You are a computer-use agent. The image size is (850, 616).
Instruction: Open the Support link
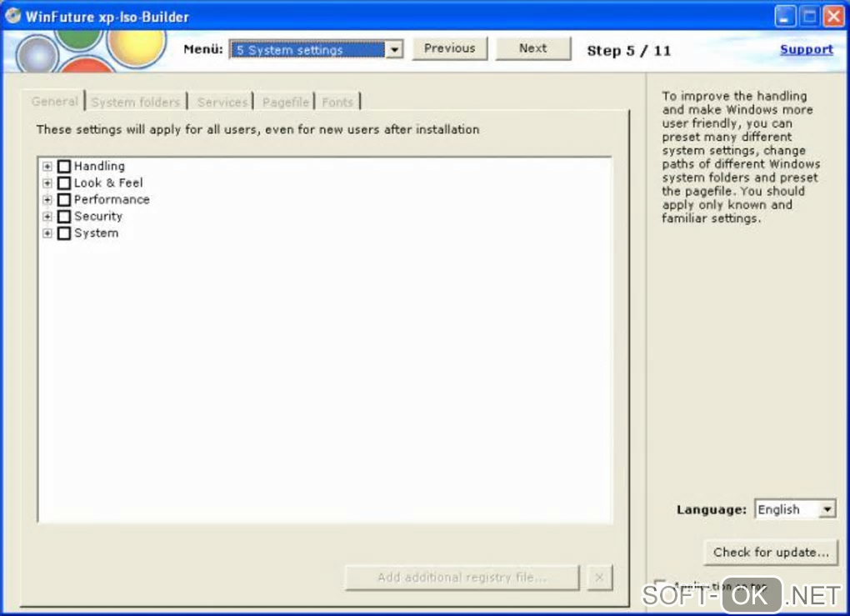click(806, 49)
